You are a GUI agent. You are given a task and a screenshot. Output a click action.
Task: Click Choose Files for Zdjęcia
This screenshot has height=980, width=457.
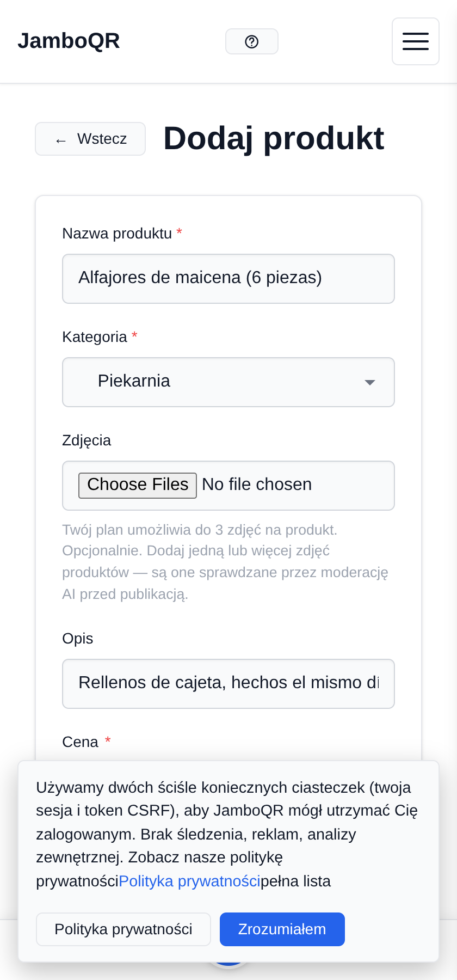138,485
